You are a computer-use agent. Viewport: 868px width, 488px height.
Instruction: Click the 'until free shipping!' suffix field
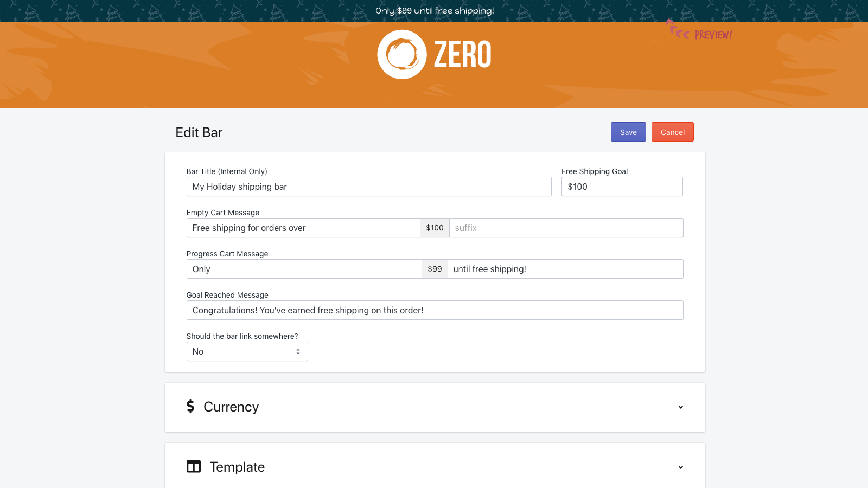coord(565,269)
